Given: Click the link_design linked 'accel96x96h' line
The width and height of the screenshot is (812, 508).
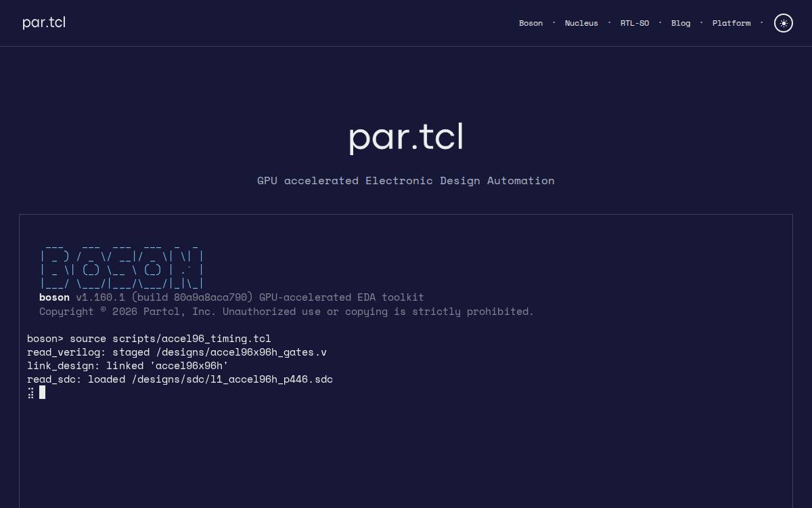Looking at the screenshot, I should 128,366.
